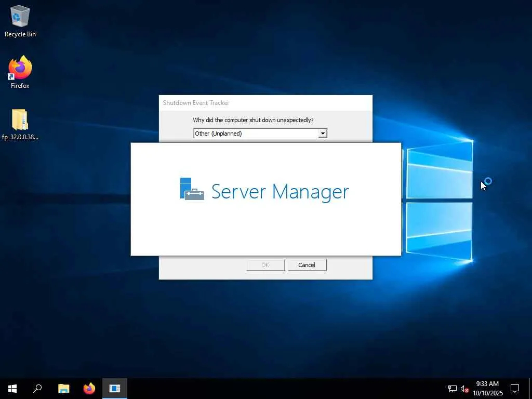
Task: Click the 'Server Manager' splash text
Action: click(280, 192)
